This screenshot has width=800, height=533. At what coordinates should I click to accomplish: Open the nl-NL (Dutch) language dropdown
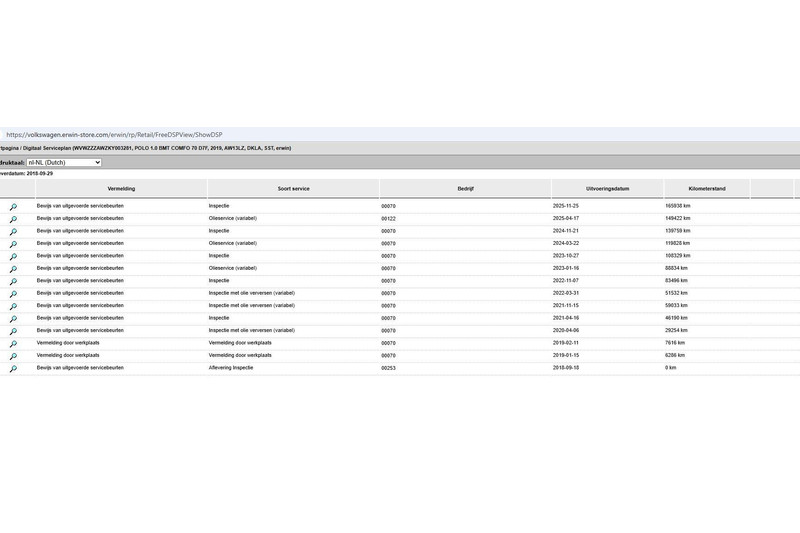coord(64,161)
